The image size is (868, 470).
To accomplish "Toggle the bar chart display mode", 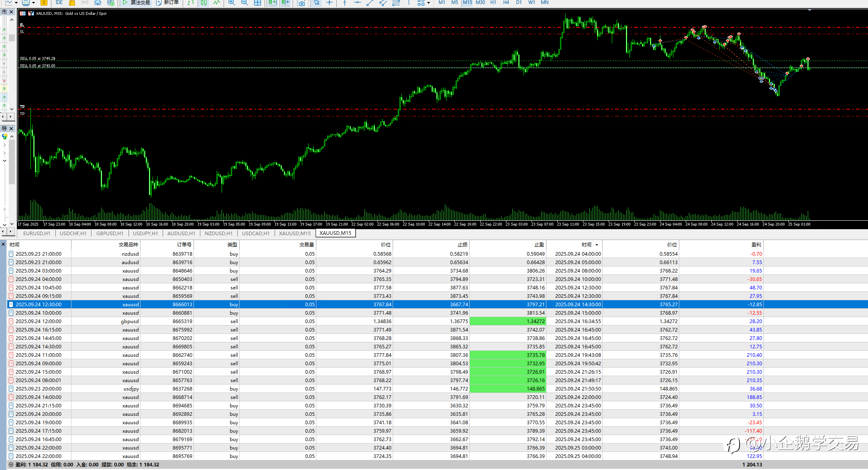I will (x=191, y=2).
